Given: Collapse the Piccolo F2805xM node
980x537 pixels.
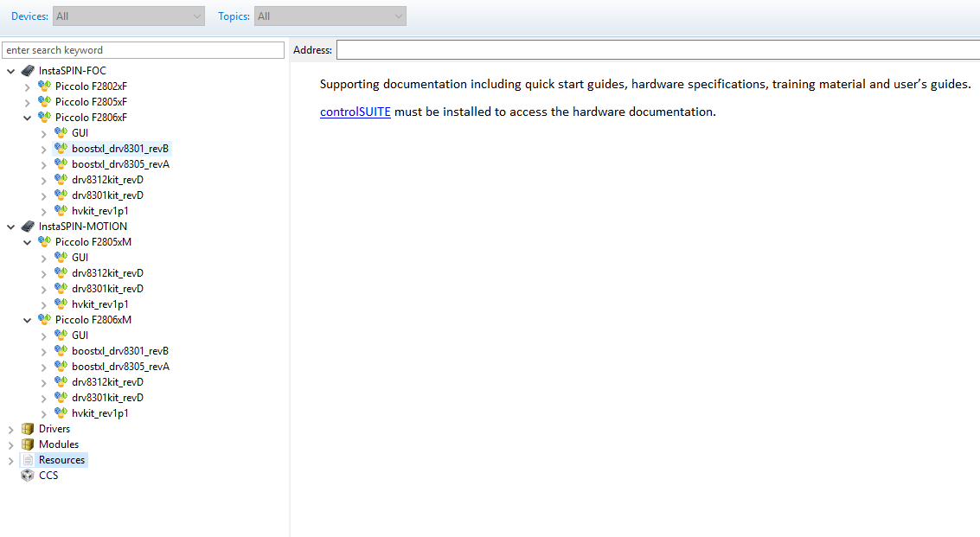Looking at the screenshot, I should tap(28, 242).
